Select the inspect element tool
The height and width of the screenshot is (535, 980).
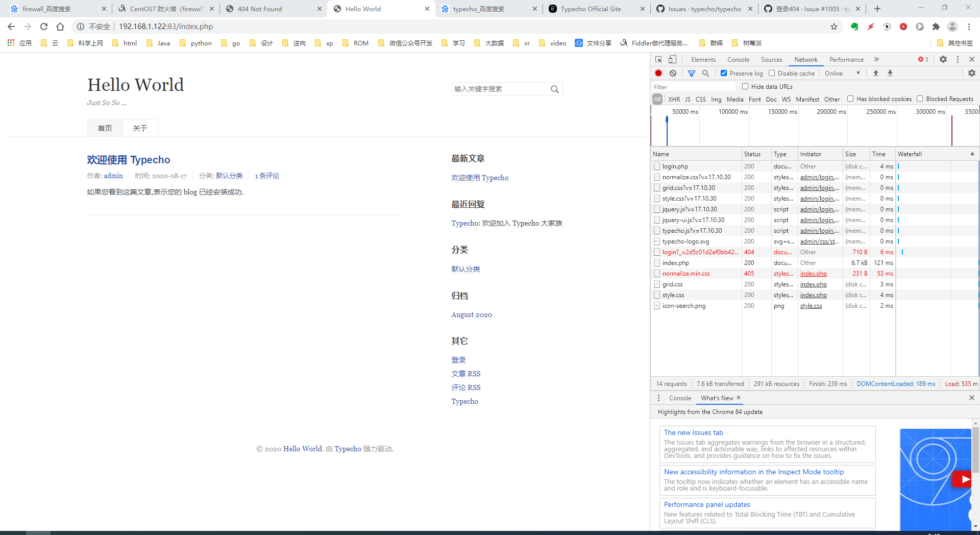(658, 59)
